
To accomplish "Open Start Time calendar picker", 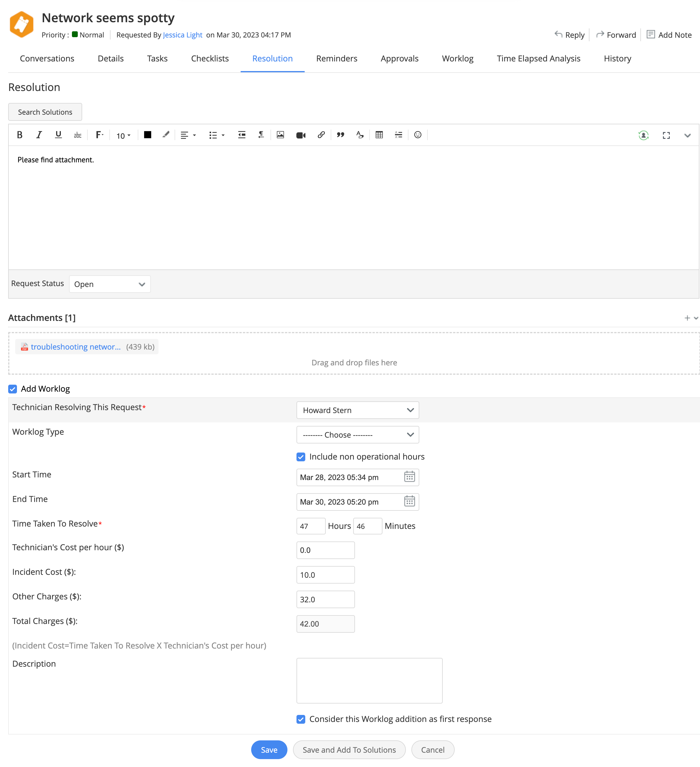I will (x=410, y=477).
